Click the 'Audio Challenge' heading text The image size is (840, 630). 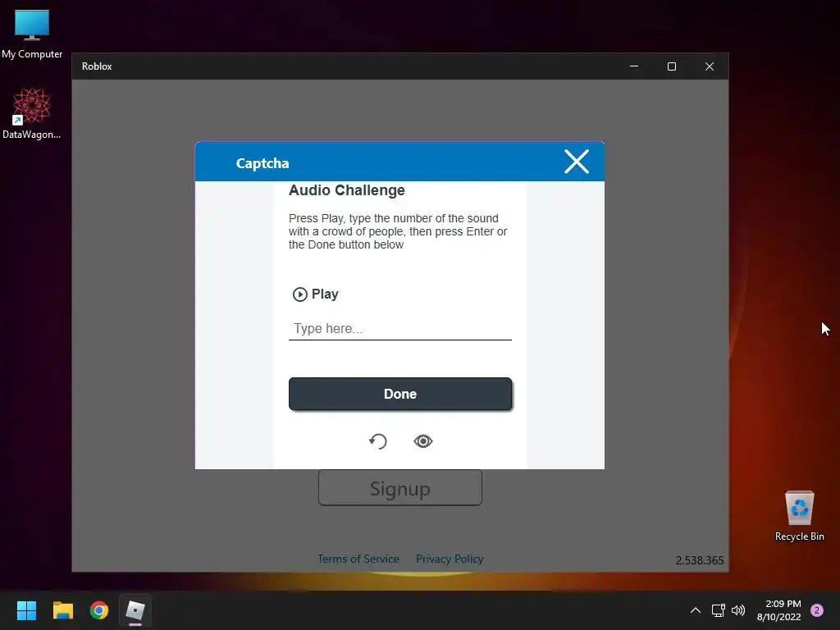pyautogui.click(x=347, y=190)
